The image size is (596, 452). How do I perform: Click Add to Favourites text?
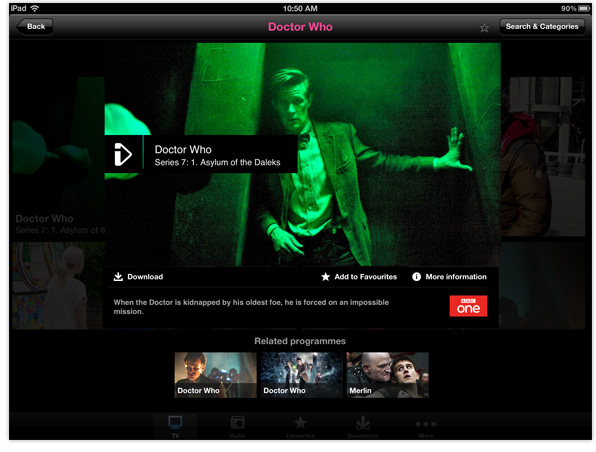(366, 277)
